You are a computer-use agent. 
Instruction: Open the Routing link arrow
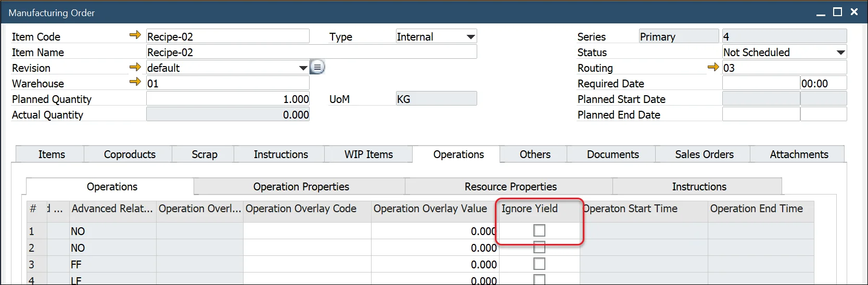pyautogui.click(x=713, y=67)
